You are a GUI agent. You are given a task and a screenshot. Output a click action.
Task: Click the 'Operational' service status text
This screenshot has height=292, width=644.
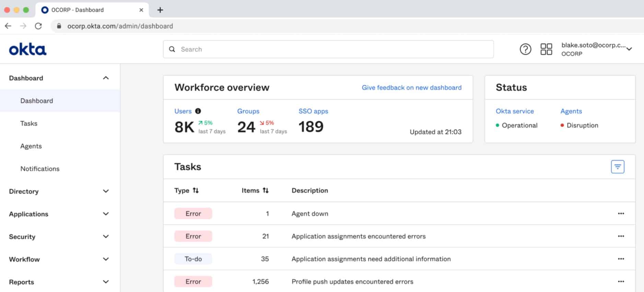point(519,125)
